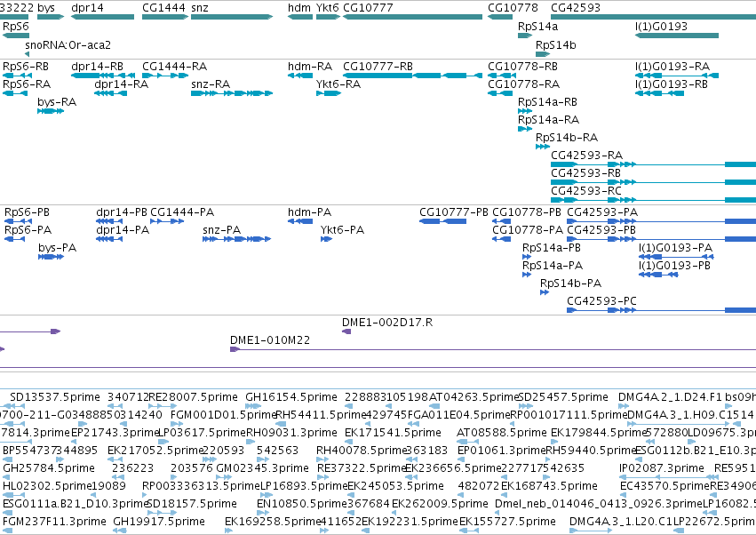Select the GH19917.5prime EST label
Screen dimensions: 756x535
[x=159, y=522]
